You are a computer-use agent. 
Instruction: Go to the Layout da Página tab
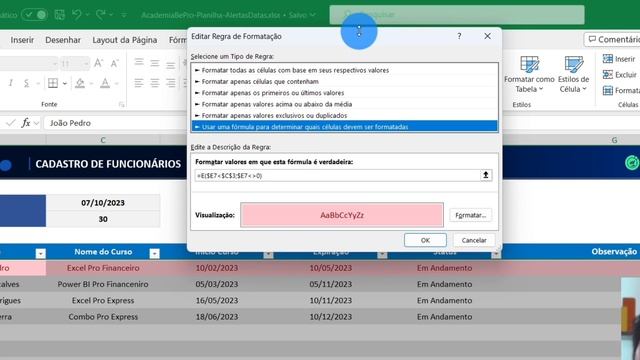click(x=124, y=40)
